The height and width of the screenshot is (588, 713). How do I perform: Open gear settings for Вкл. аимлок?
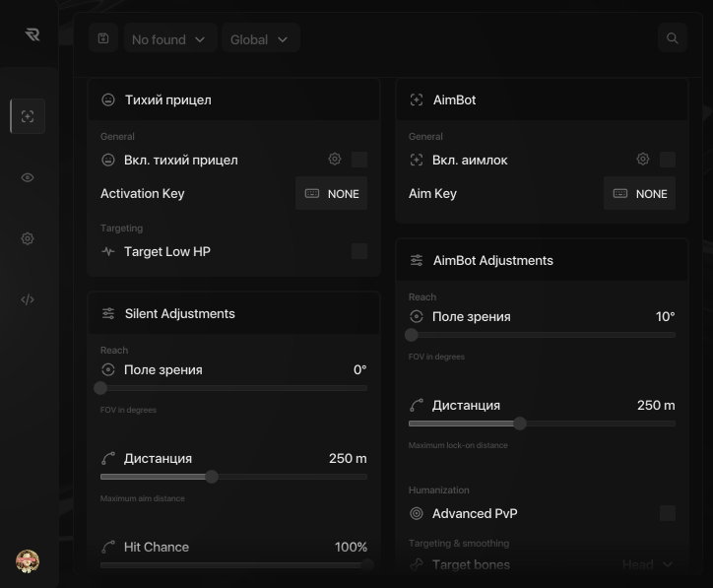(x=643, y=159)
